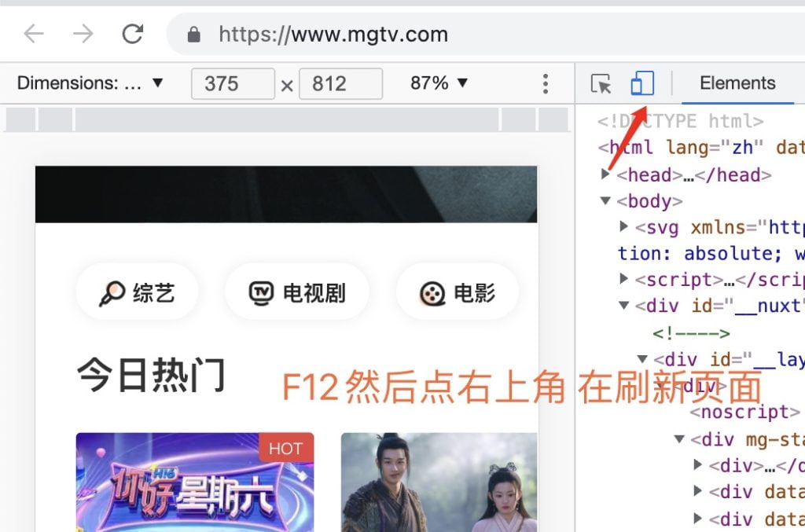Viewport: 805px width, 532px height.
Task: Click the film reel icon beside 电影
Action: point(432,294)
